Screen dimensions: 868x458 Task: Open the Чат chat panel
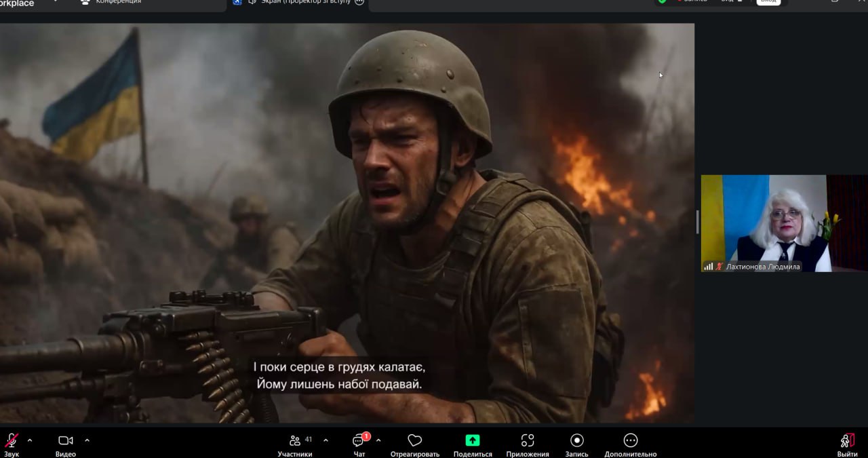[359, 442]
